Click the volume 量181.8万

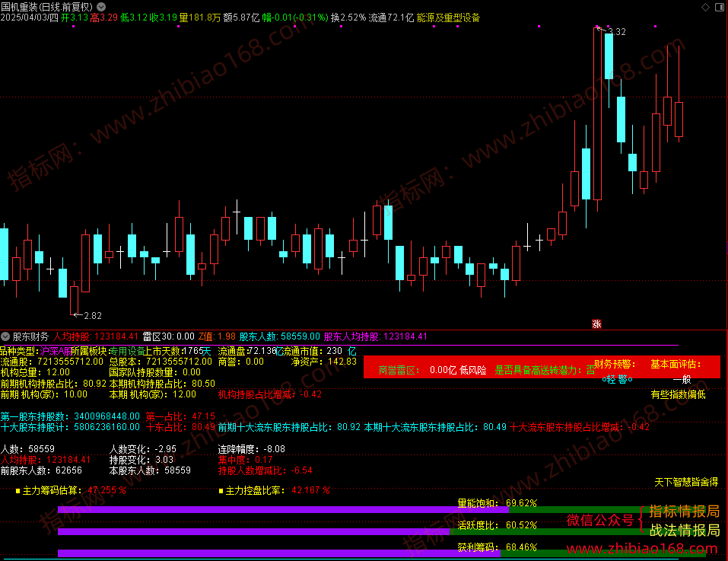point(200,18)
